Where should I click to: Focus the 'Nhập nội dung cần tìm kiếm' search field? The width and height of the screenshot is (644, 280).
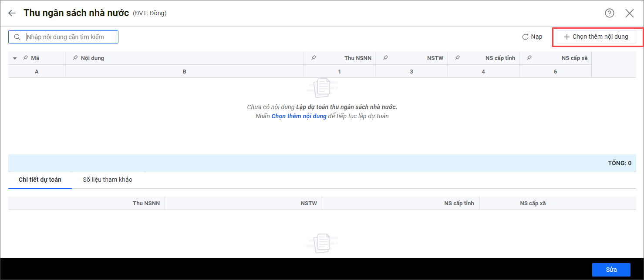pos(70,37)
